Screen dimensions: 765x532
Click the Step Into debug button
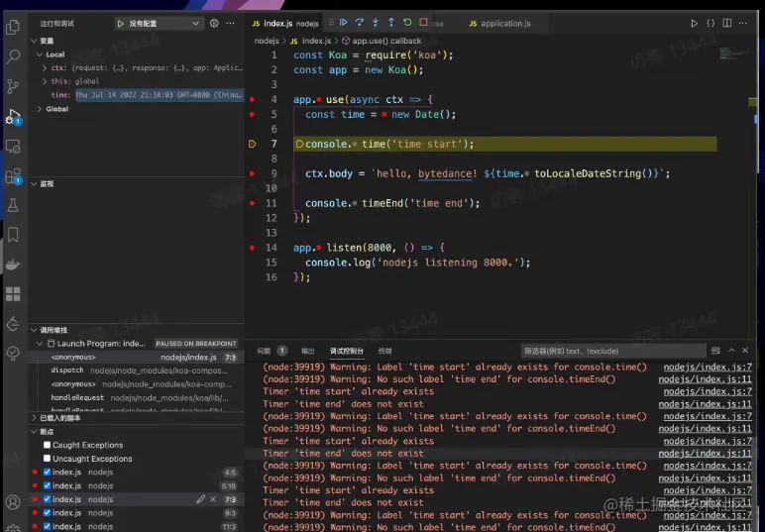pos(376,22)
